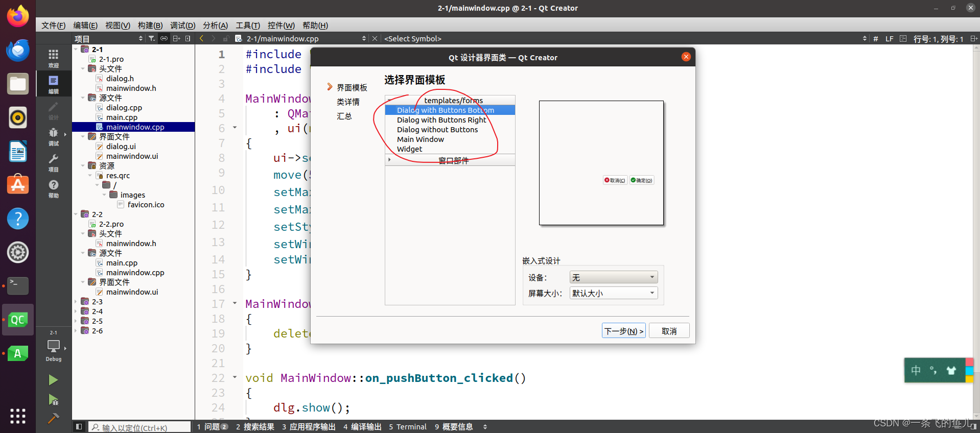Open the output panes selector arrows
The width and height of the screenshot is (980, 433).
[485, 427]
